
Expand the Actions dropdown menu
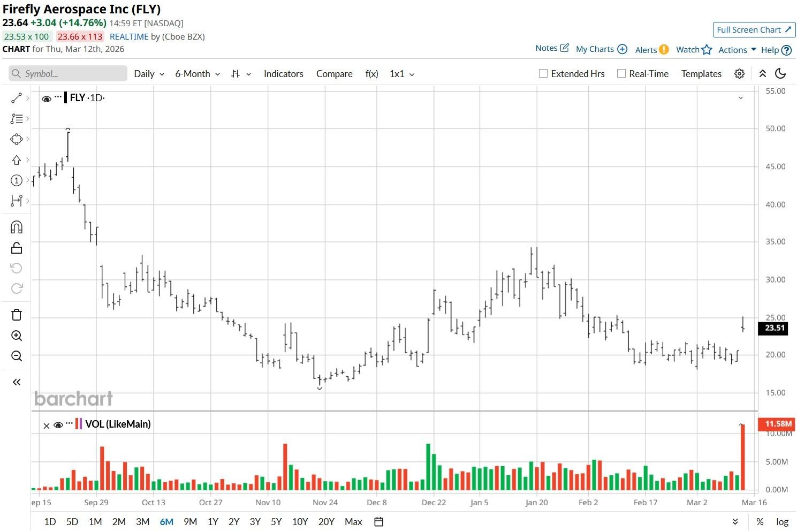point(737,50)
